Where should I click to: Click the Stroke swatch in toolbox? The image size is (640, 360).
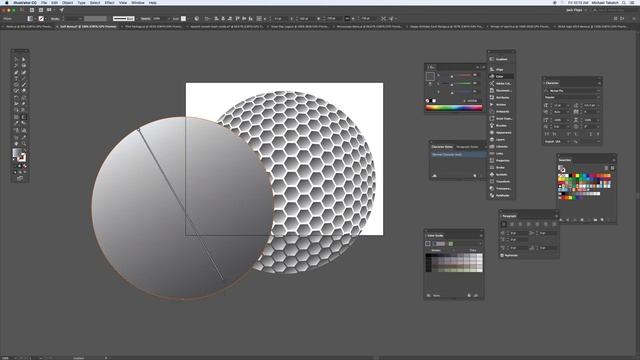(22, 158)
